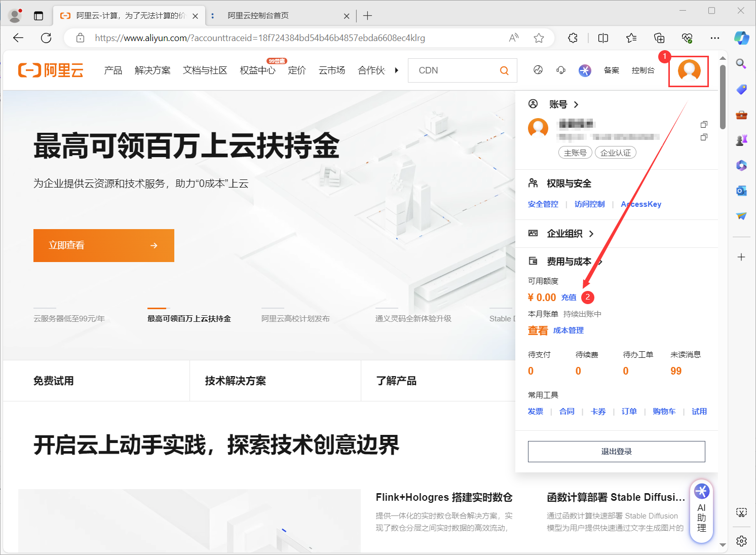Open the collections icon in toolbar
Image resolution: width=756 pixels, height=555 pixels.
pyautogui.click(x=659, y=38)
